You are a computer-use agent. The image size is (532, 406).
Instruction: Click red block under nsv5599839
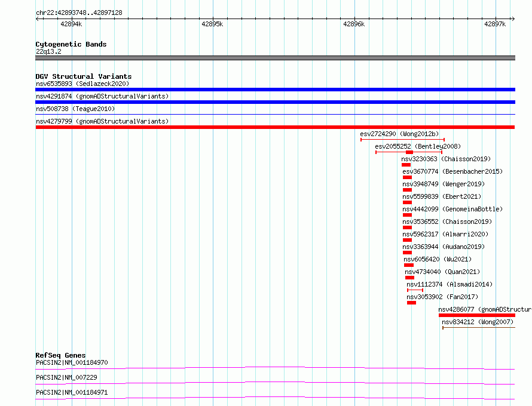(407, 202)
